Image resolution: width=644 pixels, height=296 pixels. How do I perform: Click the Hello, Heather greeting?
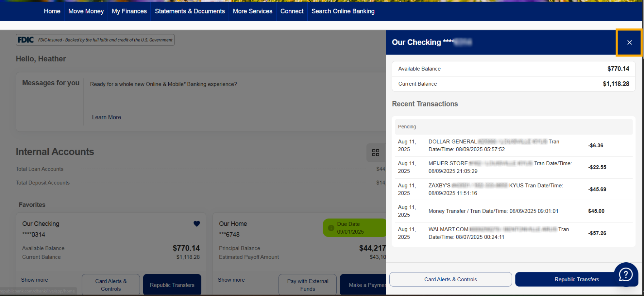coord(41,59)
